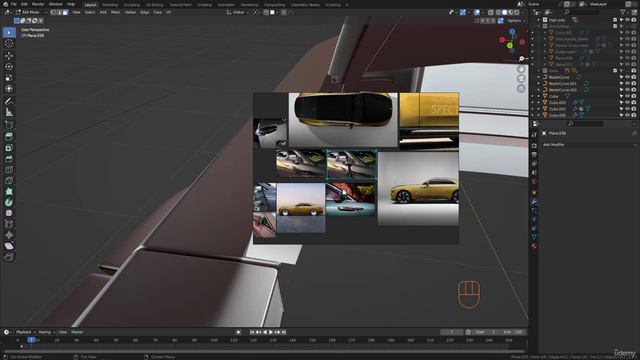This screenshot has width=640, height=360.
Task: Click the blue current frame playhead
Action: click(31, 340)
